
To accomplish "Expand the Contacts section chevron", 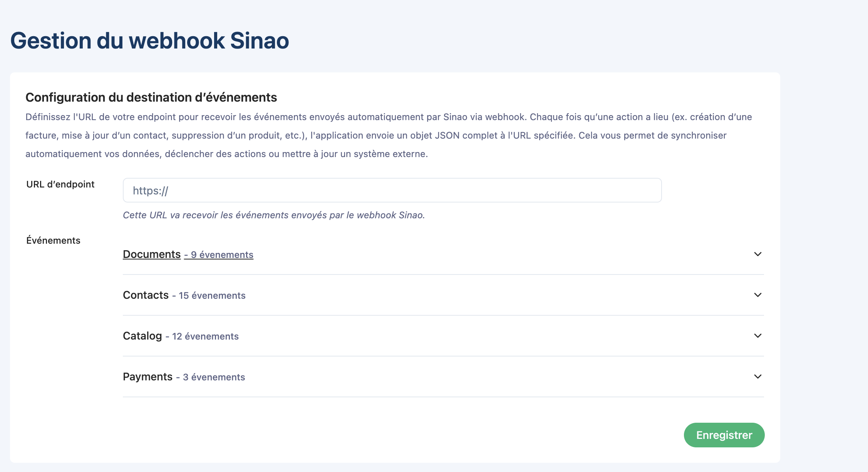I will [x=757, y=295].
